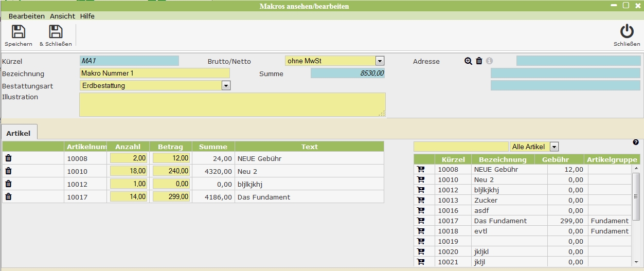Delete address using trash icon
The width and height of the screenshot is (644, 271).
(479, 61)
